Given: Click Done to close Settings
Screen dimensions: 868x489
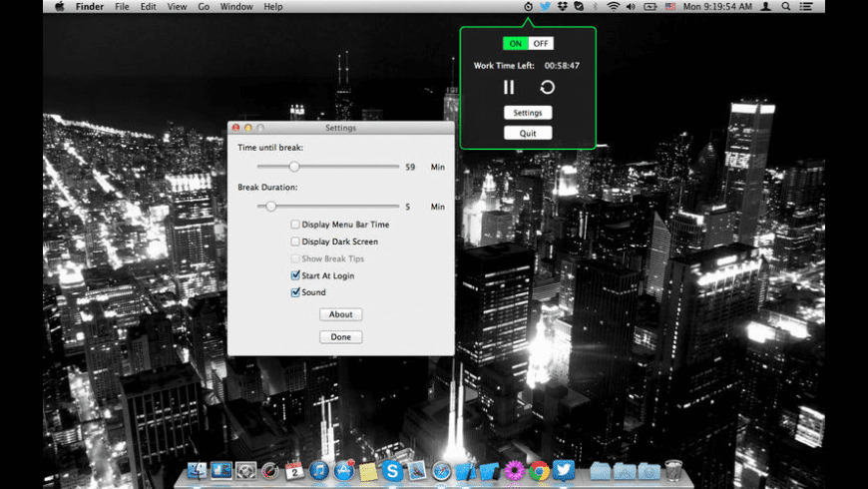Looking at the screenshot, I should pyautogui.click(x=341, y=337).
